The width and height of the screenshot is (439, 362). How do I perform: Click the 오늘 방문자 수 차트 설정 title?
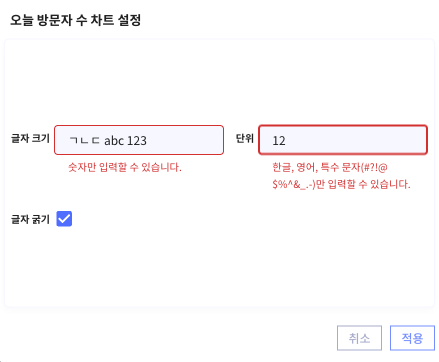click(x=76, y=20)
